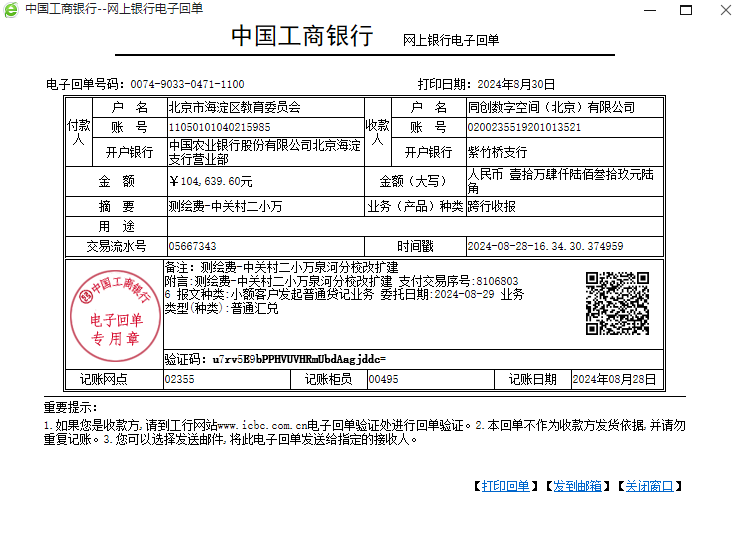The width and height of the screenshot is (744, 560).
Task: Click payee account 0200235519201013521
Action: coord(524,127)
